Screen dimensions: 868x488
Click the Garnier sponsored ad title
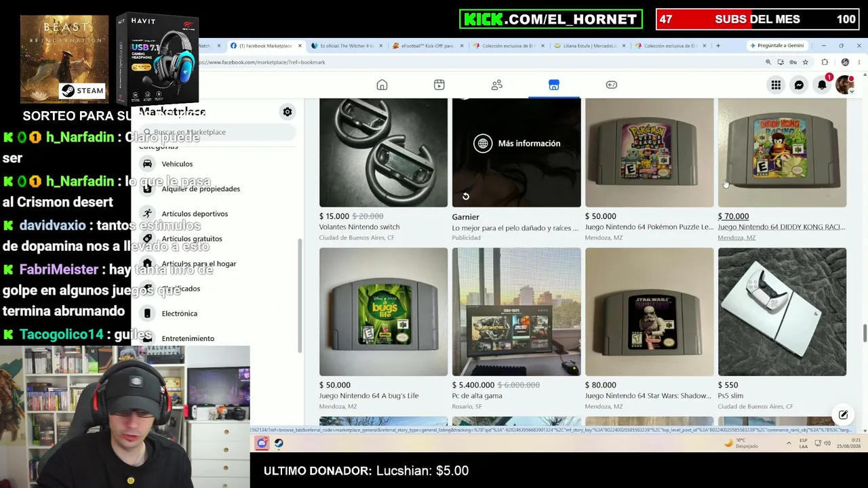(466, 217)
